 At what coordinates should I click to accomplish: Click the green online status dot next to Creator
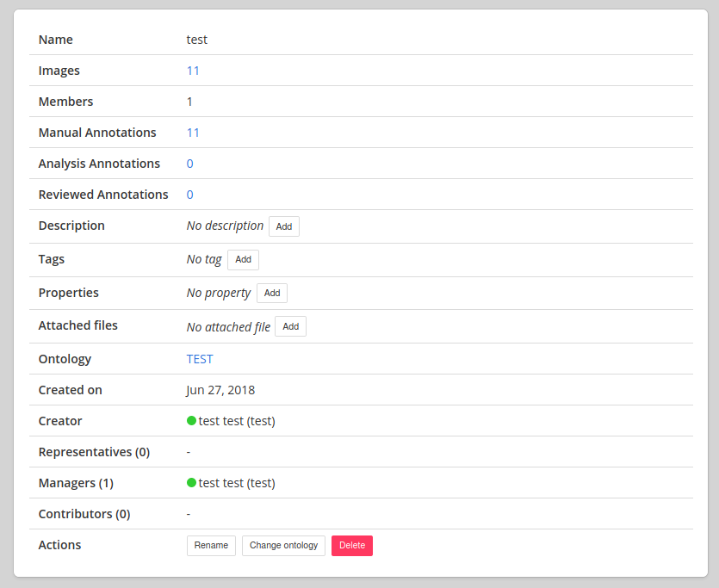[x=190, y=421]
